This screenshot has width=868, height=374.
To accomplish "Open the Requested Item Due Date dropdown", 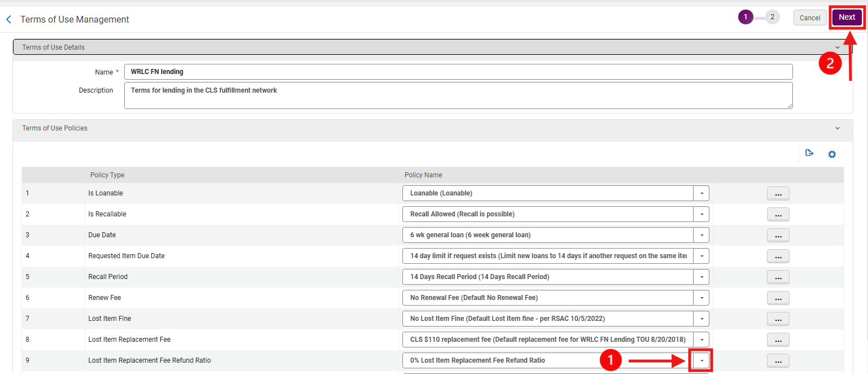I will 702,256.
